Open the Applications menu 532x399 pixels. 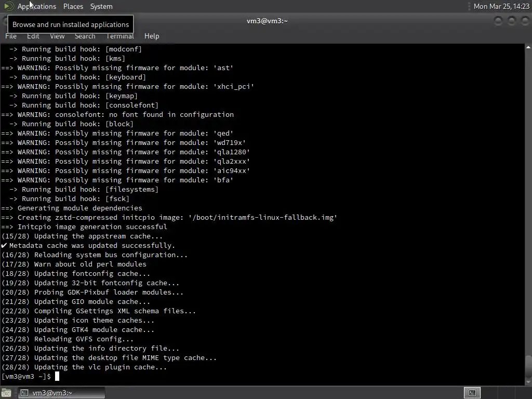37,6
